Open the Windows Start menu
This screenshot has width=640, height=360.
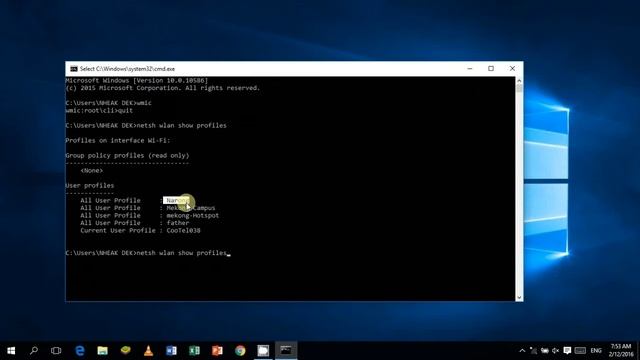(11, 350)
